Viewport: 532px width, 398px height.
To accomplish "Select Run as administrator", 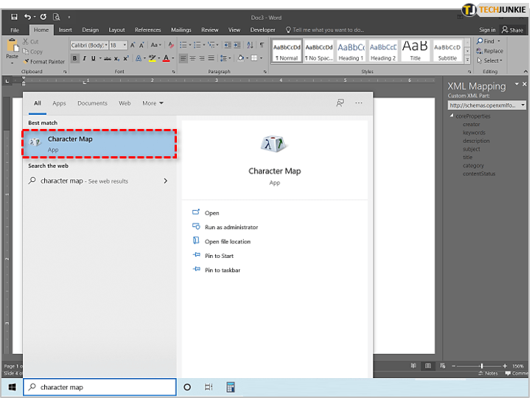I will [x=231, y=227].
